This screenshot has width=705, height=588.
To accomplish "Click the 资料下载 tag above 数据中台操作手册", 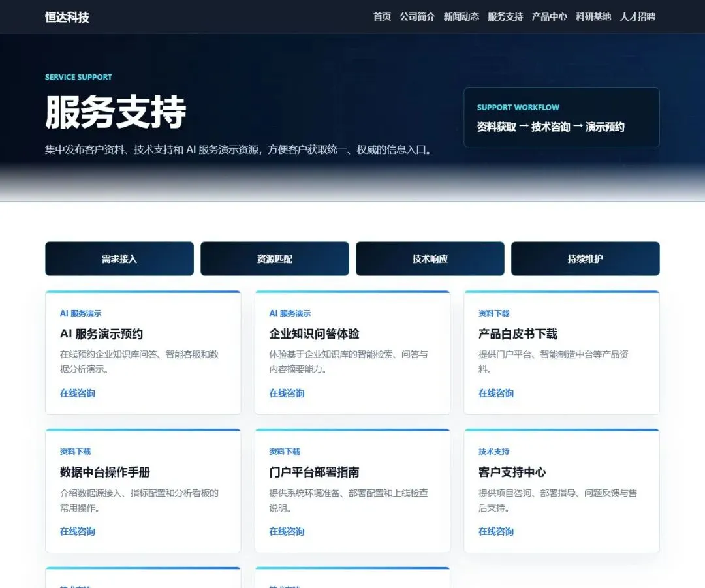I will pyautogui.click(x=76, y=452).
